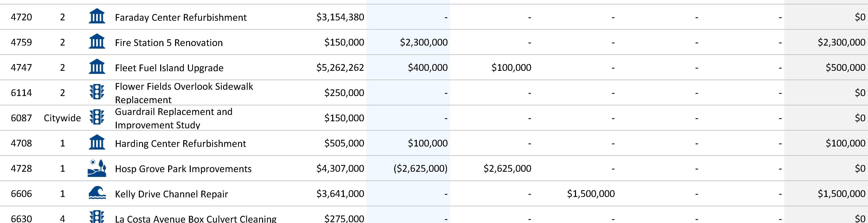Click the $1,500,000 total for Kelly Drive
Image resolution: width=868 pixels, height=223 pixels.
tap(841, 194)
